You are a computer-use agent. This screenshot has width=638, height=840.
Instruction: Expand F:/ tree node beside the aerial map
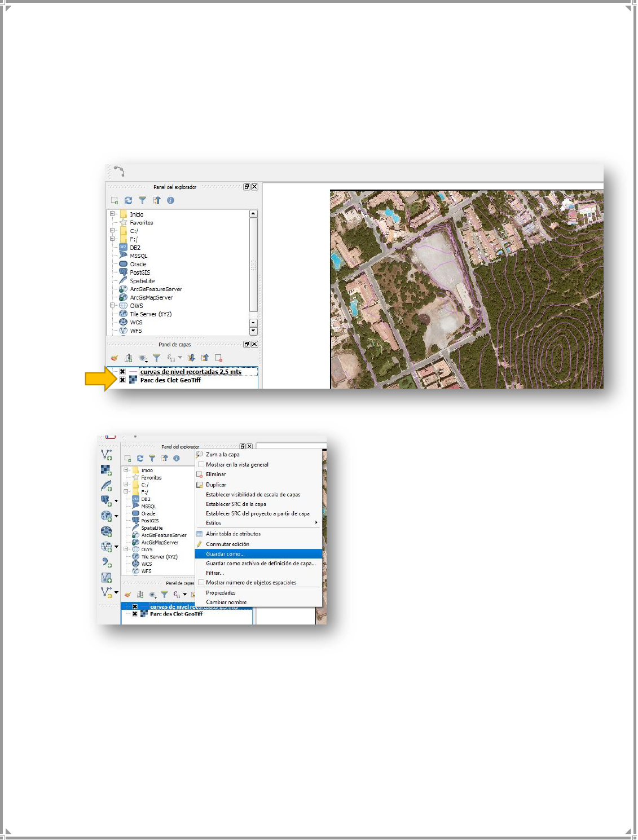pyautogui.click(x=112, y=239)
